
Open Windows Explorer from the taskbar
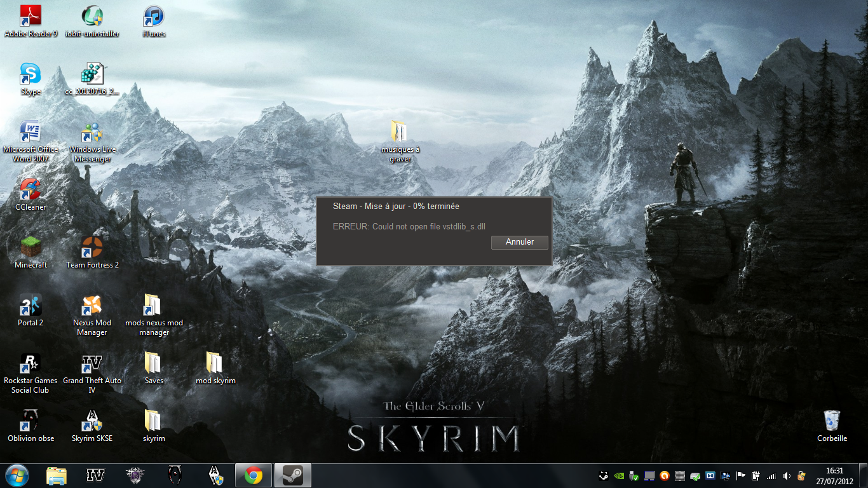(56, 475)
